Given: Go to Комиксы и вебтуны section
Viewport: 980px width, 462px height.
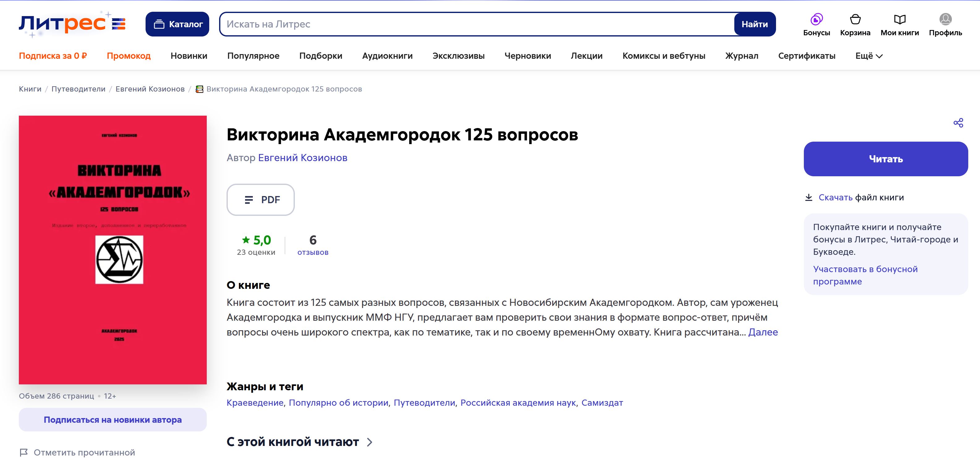Looking at the screenshot, I should tap(664, 56).
